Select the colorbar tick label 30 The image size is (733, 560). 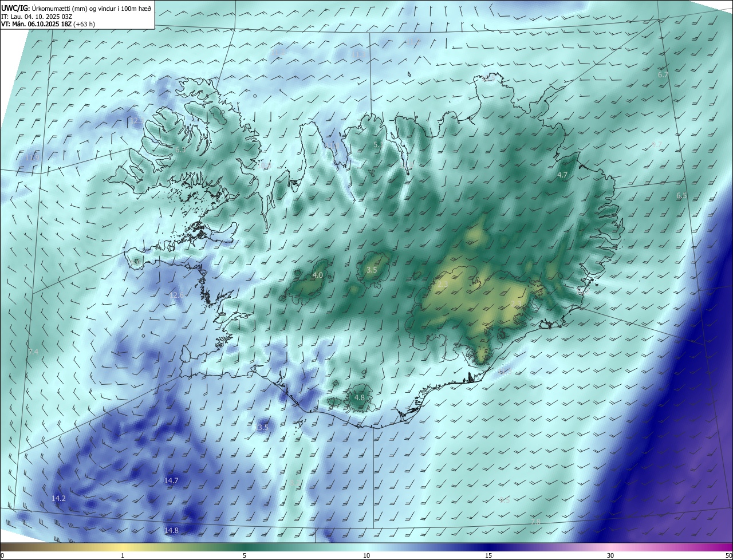(610, 555)
